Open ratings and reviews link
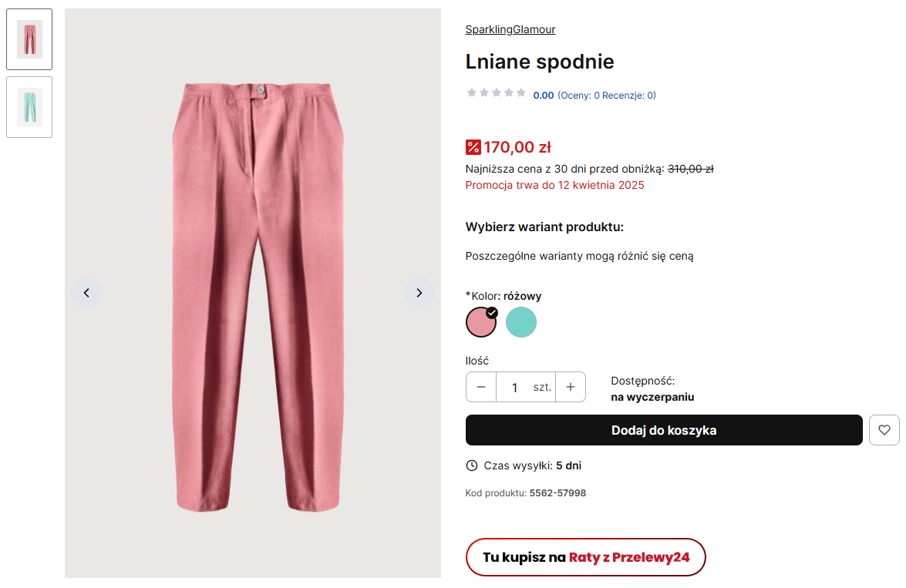906x588 pixels. point(606,96)
